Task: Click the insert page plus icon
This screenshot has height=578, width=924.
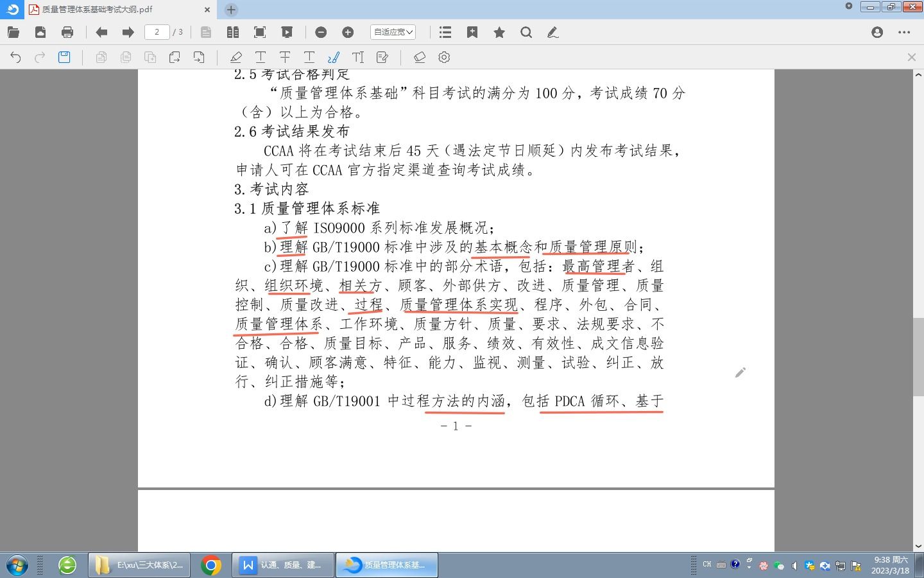Action: (x=150, y=57)
